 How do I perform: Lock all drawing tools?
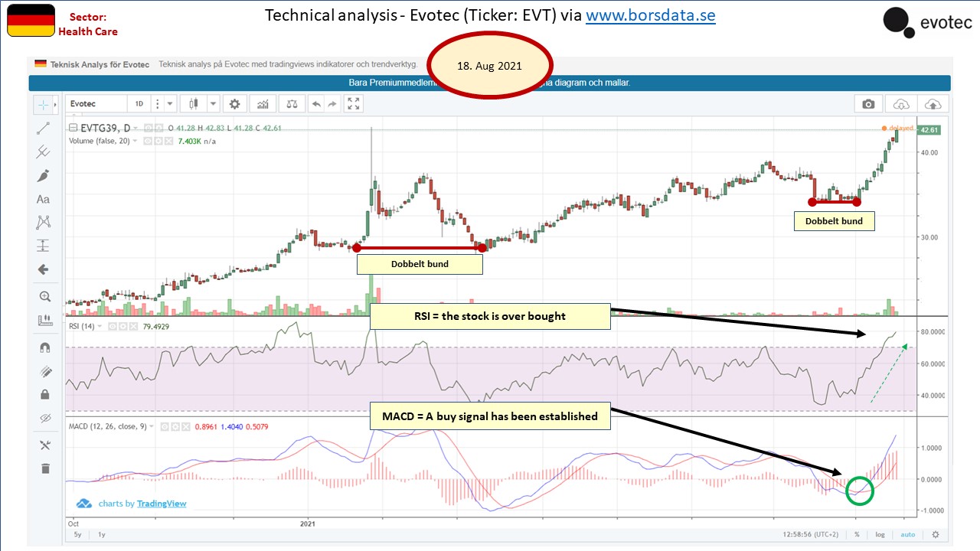coord(44,394)
